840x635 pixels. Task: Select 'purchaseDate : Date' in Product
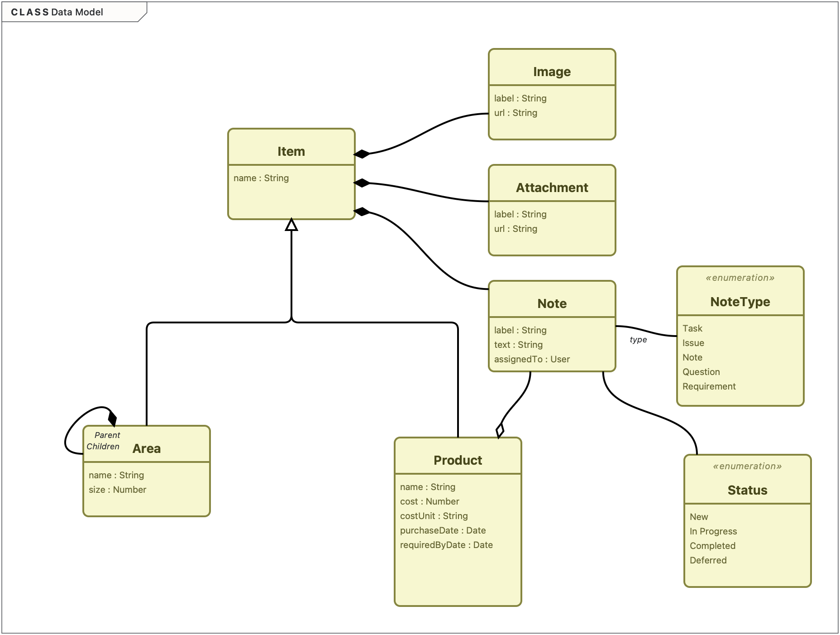pyautogui.click(x=443, y=530)
